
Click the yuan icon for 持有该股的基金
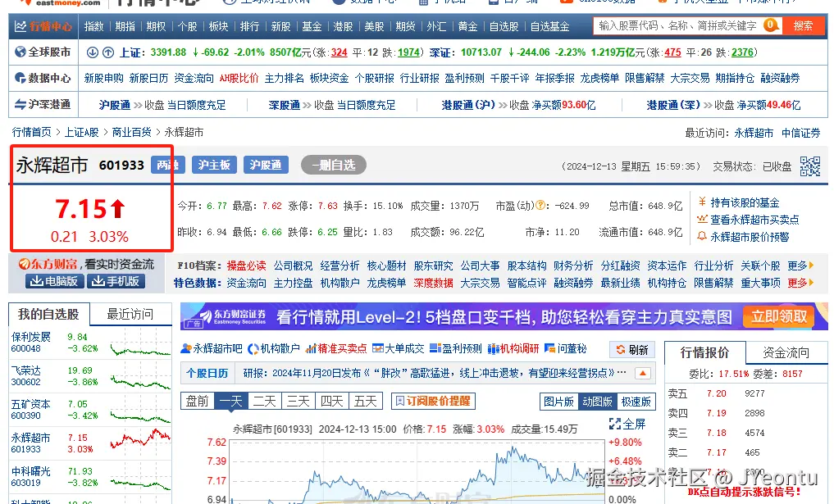point(702,202)
